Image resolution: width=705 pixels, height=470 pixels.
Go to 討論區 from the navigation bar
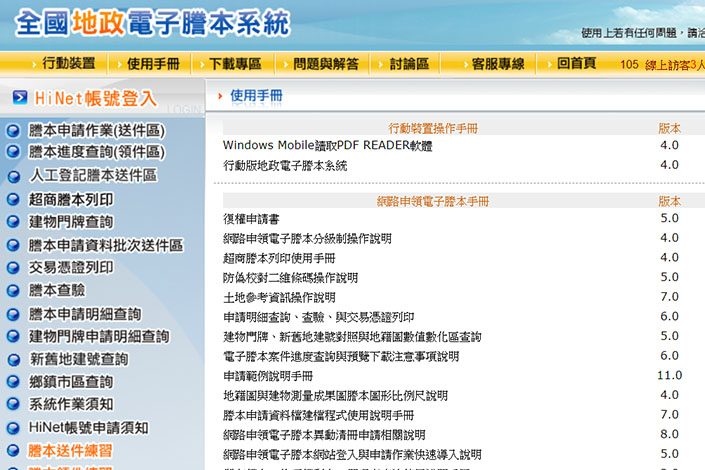coord(408,64)
